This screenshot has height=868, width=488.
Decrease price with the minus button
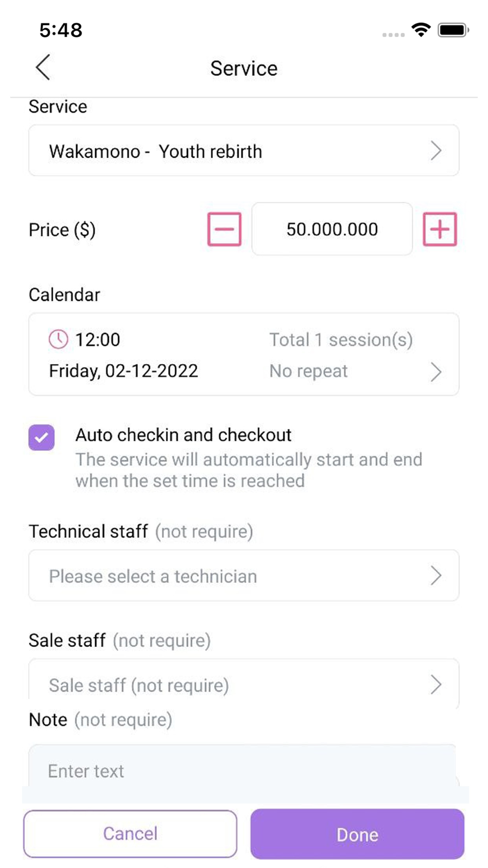[x=224, y=229]
